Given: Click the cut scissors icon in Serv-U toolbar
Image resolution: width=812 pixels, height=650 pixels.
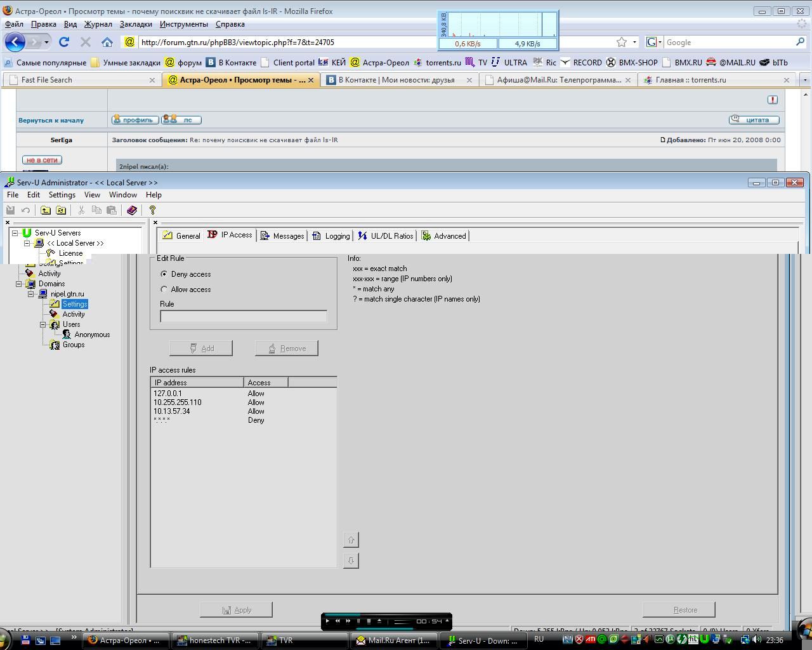Looking at the screenshot, I should pyautogui.click(x=81, y=210).
